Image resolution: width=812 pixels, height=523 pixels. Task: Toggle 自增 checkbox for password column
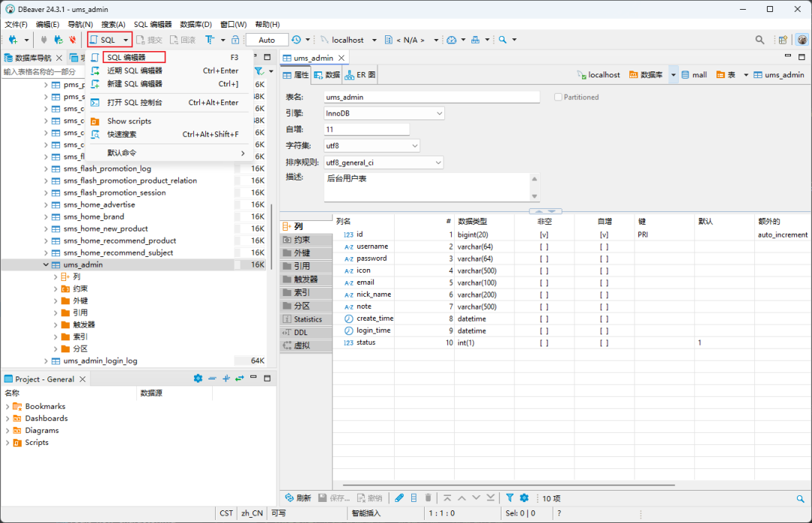pos(604,259)
